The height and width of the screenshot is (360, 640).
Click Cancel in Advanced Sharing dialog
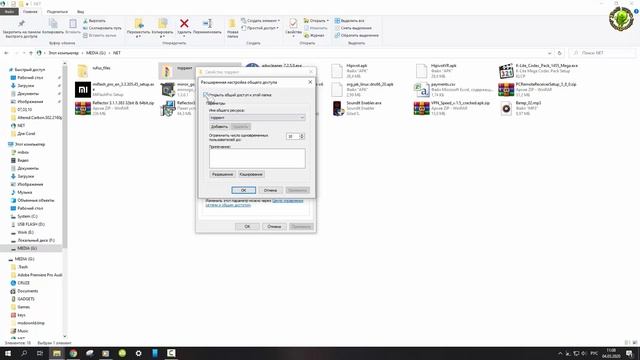pyautogui.click(x=270, y=190)
